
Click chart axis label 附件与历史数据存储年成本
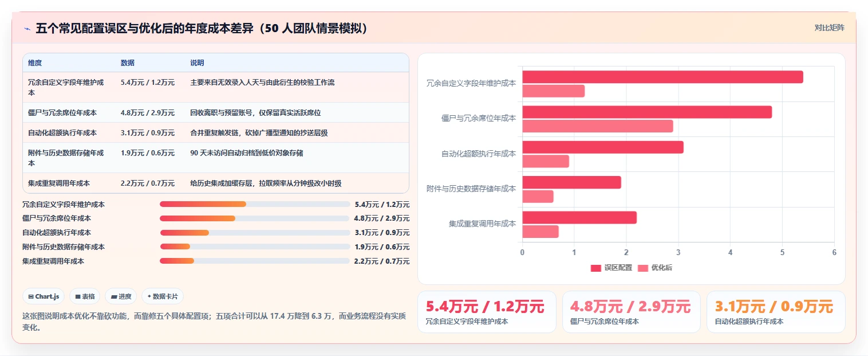[471, 189]
